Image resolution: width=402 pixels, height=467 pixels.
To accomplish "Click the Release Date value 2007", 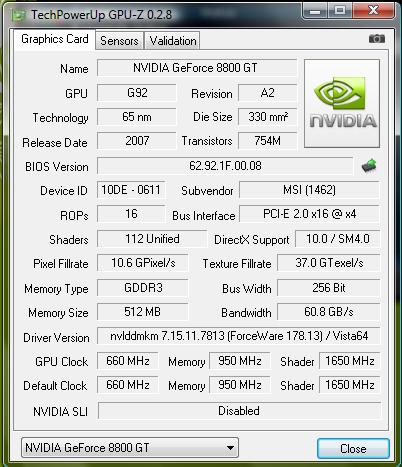I will (x=137, y=141).
